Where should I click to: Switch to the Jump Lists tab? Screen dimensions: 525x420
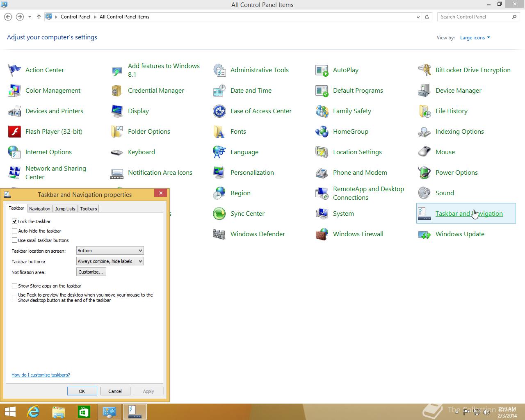point(65,209)
